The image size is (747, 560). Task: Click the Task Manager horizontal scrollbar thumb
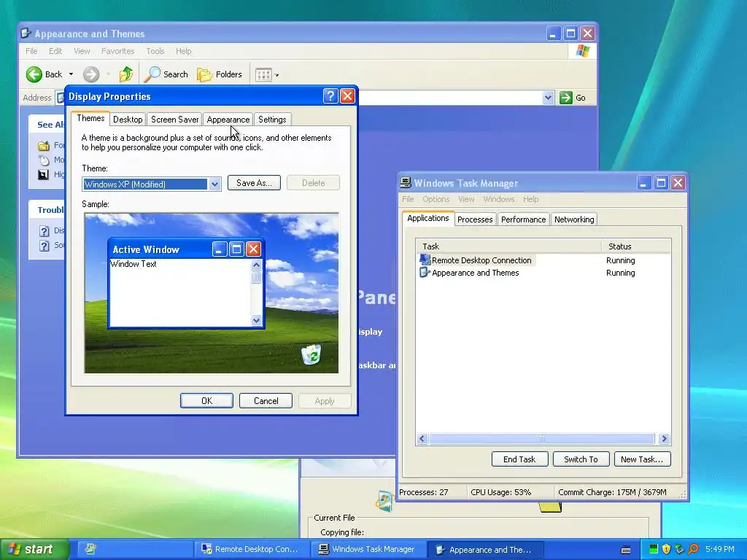542,438
